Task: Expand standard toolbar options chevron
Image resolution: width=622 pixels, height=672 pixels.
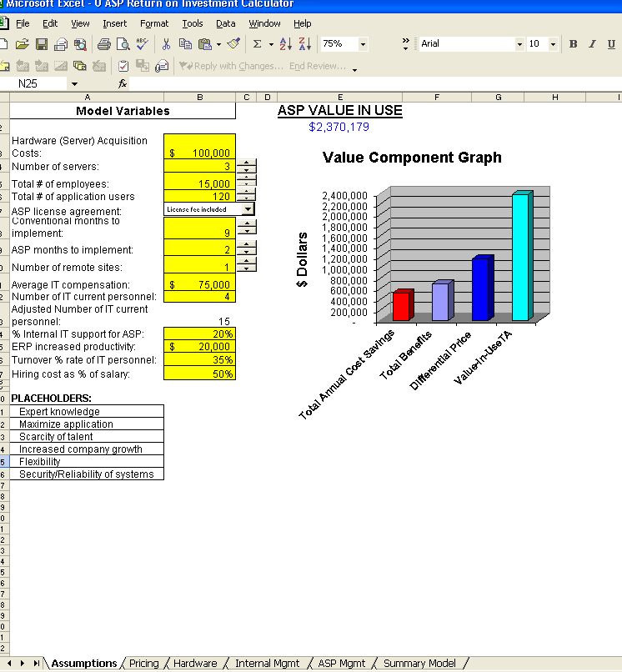Action: [405, 43]
